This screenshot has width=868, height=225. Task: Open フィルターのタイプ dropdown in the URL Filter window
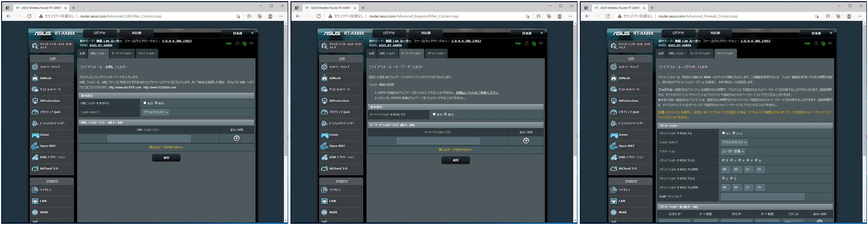pyautogui.click(x=155, y=112)
